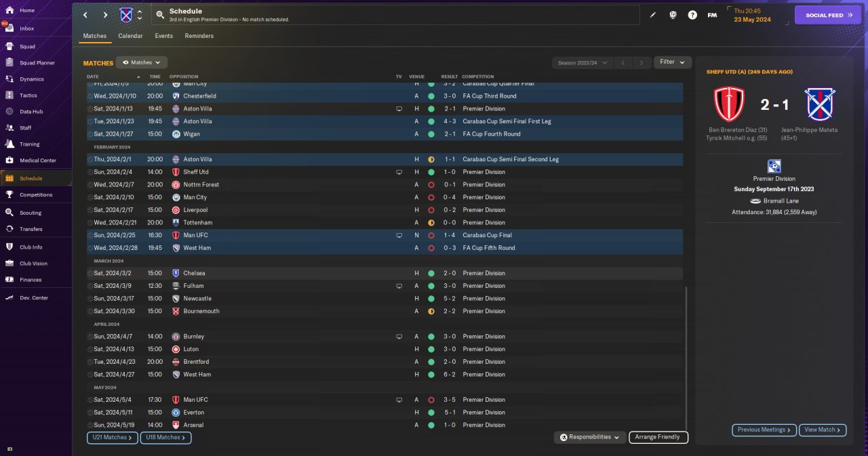The width and height of the screenshot is (868, 456).
Task: Open the Season 2023/24 dropdown
Action: pos(582,62)
